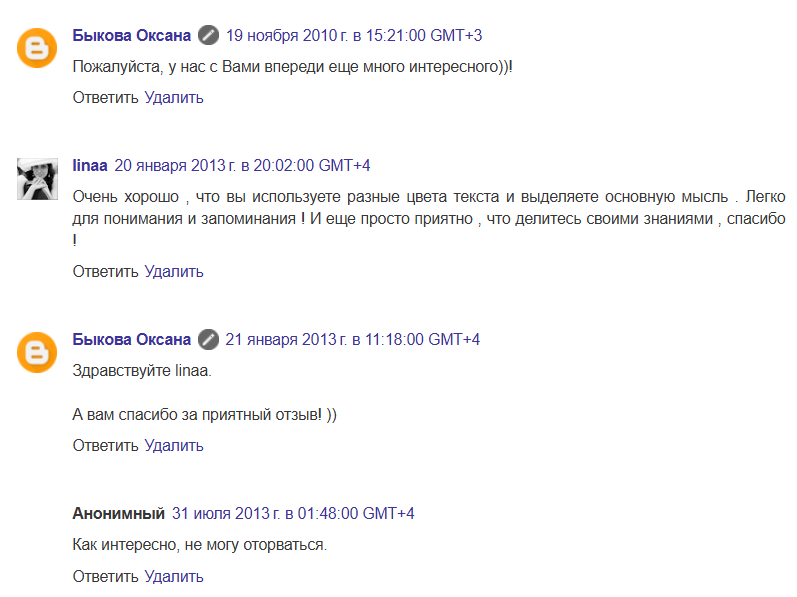This screenshot has width=797, height=597.
Task: Reply to the Анонимный comment
Action: [106, 577]
